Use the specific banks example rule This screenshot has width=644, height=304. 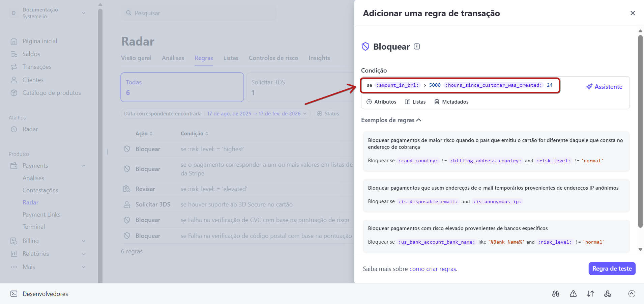coord(496,236)
